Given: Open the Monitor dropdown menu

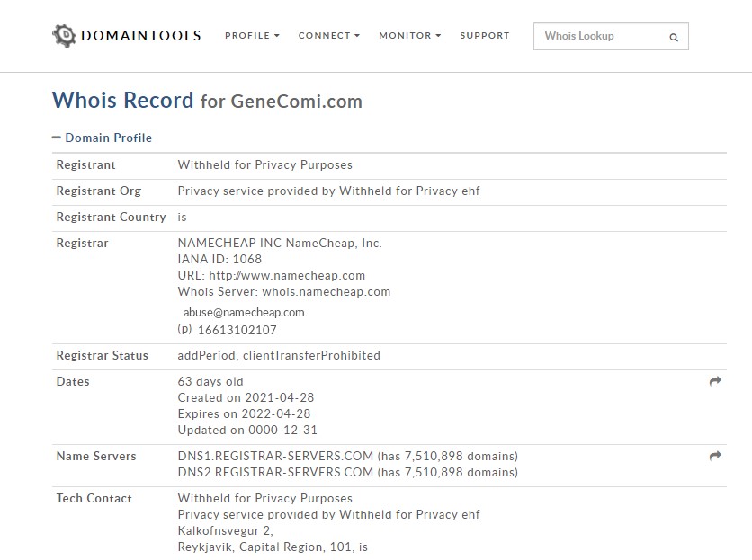Looking at the screenshot, I should pos(409,36).
